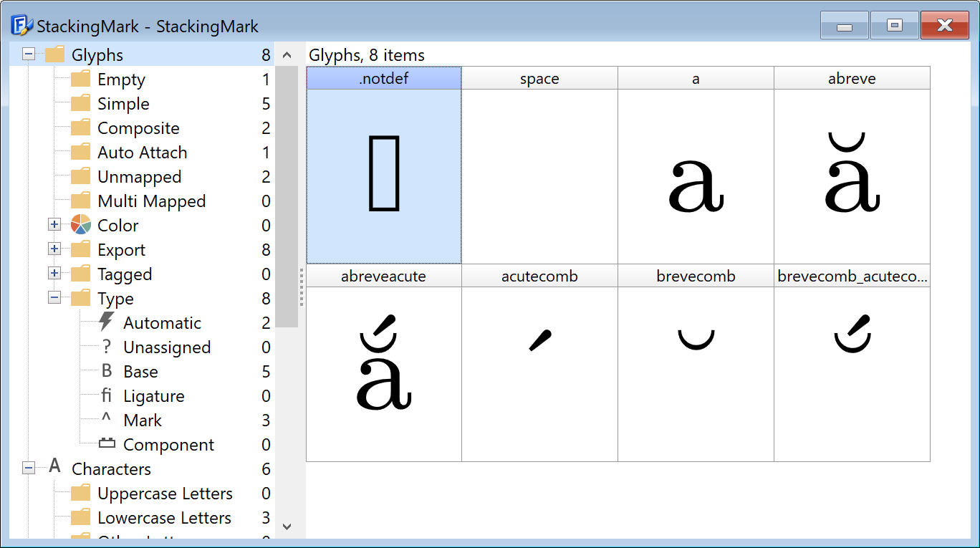Expand the Export category node
980x548 pixels.
coord(54,249)
